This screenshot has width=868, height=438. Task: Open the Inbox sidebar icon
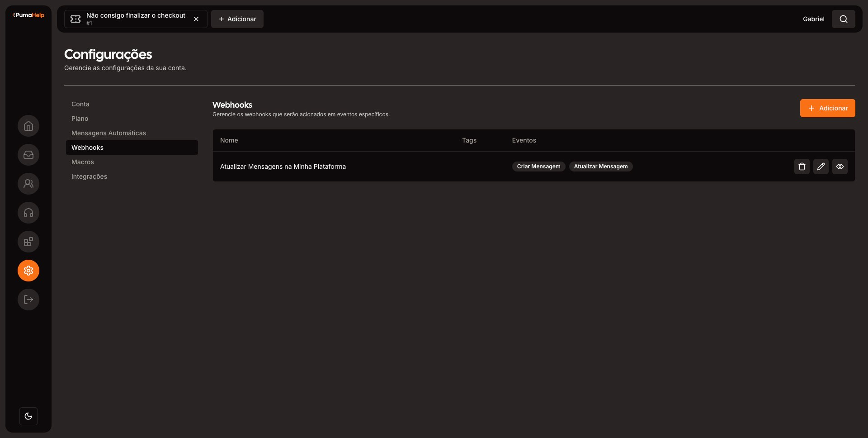click(28, 155)
